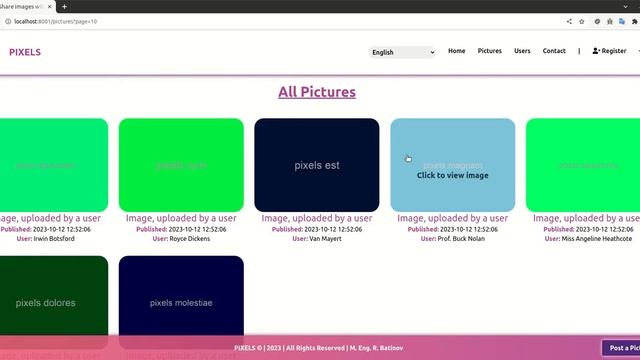The height and width of the screenshot is (360, 640).
Task: Close the current browser tab
Action: (49, 7)
